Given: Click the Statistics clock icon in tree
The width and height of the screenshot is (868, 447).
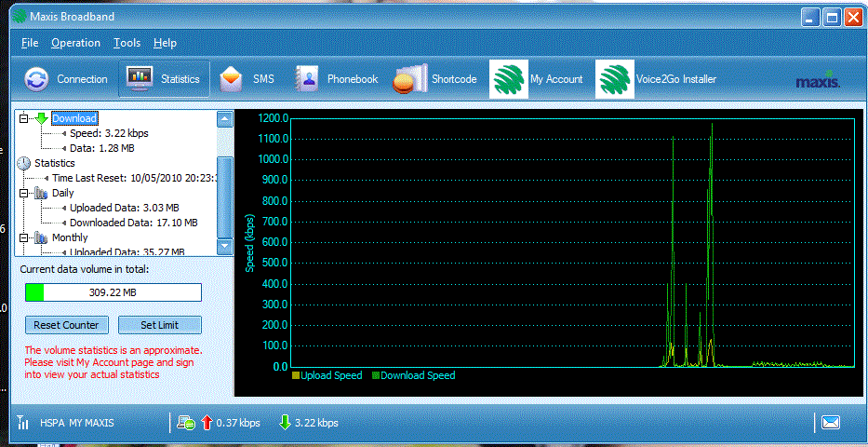Looking at the screenshot, I should click(23, 163).
